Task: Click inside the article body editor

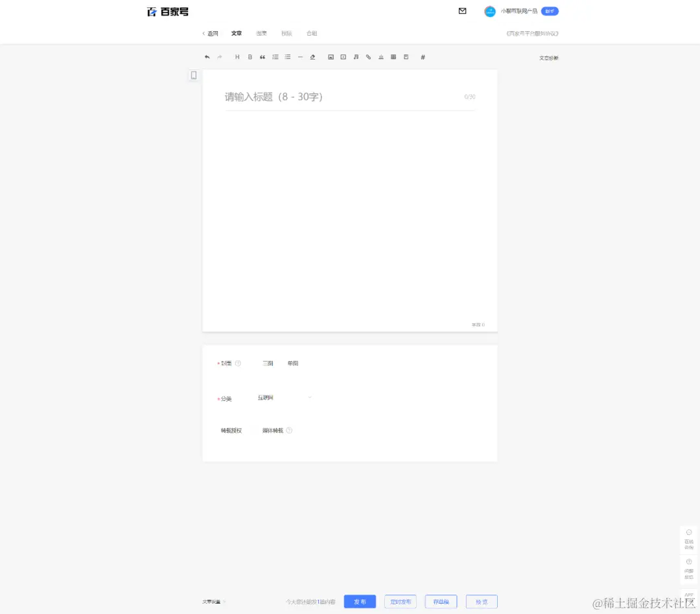Action: pyautogui.click(x=350, y=214)
